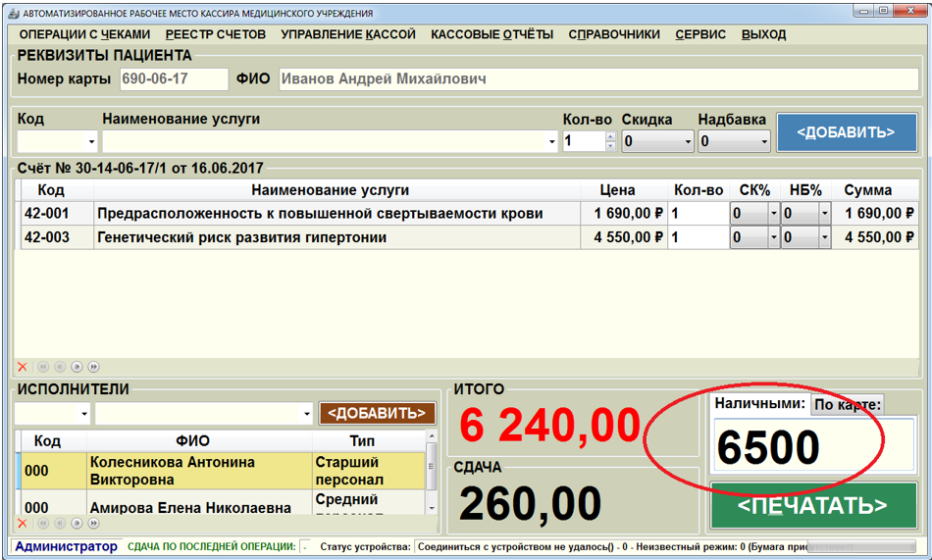Select service row code 42-003

point(57,237)
